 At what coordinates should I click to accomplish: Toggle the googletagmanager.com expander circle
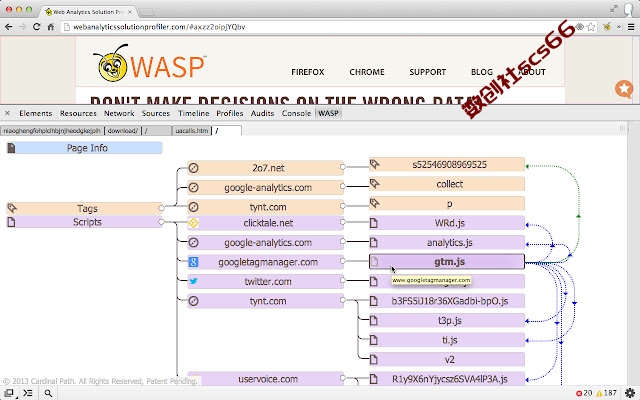click(x=343, y=261)
